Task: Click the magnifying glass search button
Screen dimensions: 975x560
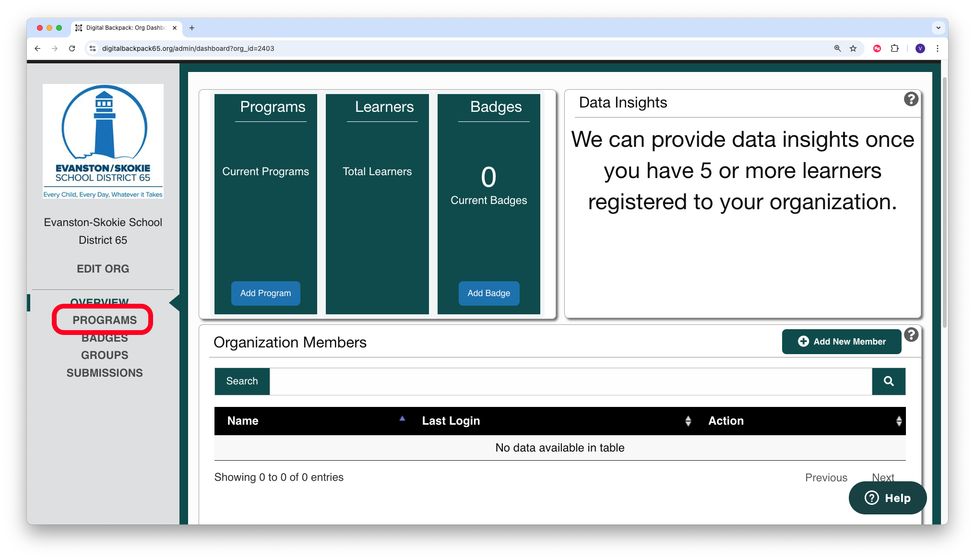Action: pyautogui.click(x=889, y=381)
